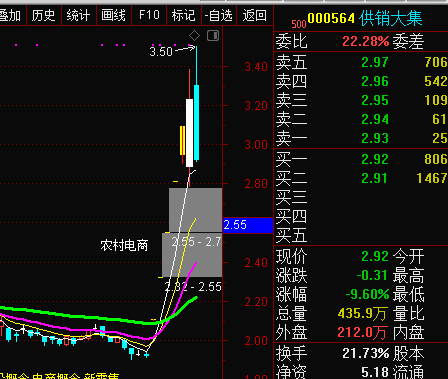Click the 2.32 - 2.55 range label
Image resolution: width=448 pixels, height=379 pixels.
(193, 287)
